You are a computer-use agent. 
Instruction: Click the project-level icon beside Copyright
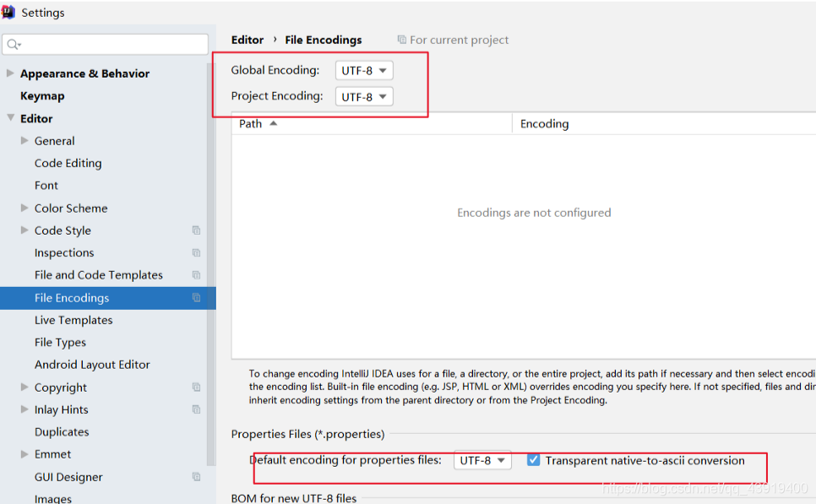(x=196, y=387)
